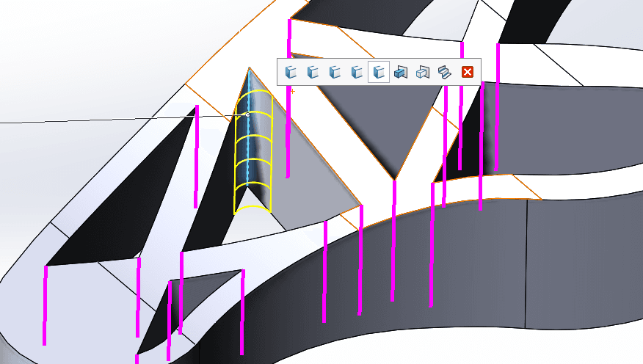This screenshot has height=364, width=643.
Task: Click the highlighted fifth selection icon
Action: tap(379, 72)
